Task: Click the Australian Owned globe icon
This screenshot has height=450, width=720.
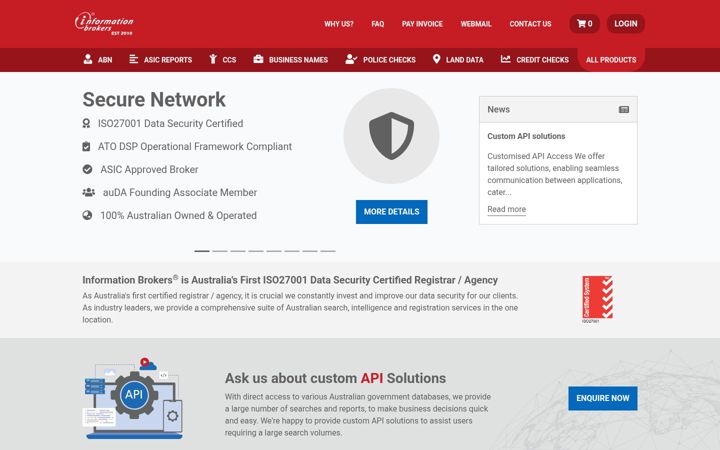Action: [87, 215]
